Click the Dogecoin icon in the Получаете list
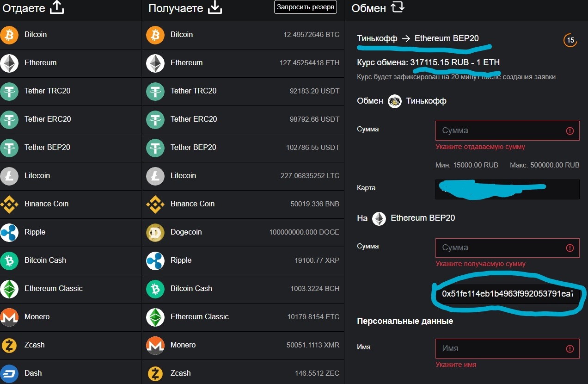The height and width of the screenshot is (384, 588). [x=155, y=232]
